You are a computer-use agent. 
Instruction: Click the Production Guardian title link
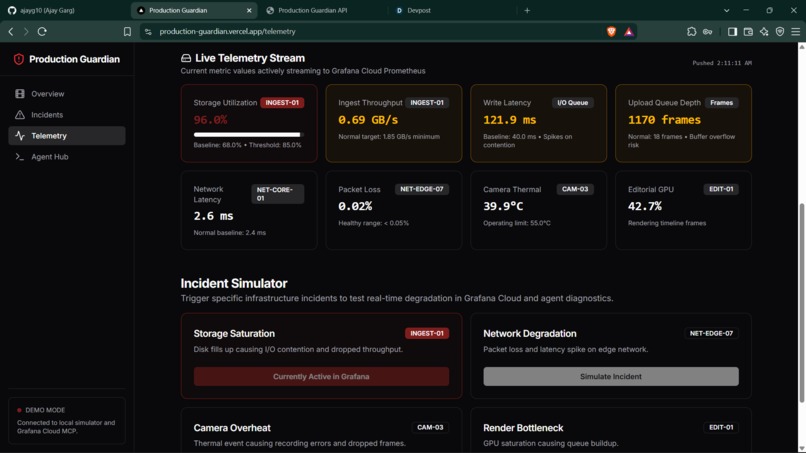(x=75, y=59)
